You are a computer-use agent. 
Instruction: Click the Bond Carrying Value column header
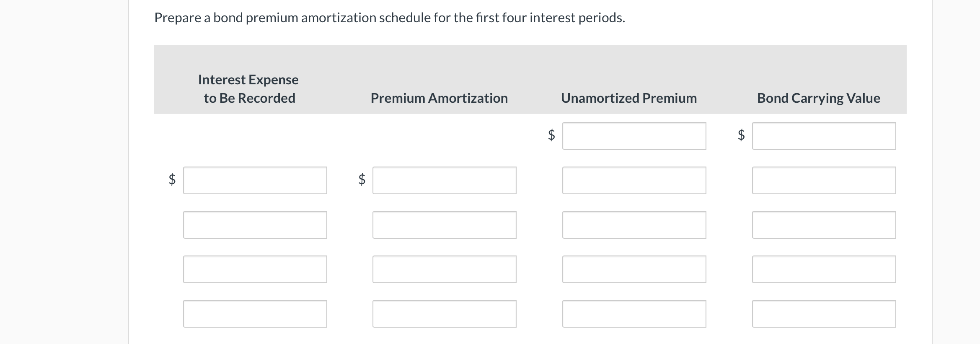[818, 98]
